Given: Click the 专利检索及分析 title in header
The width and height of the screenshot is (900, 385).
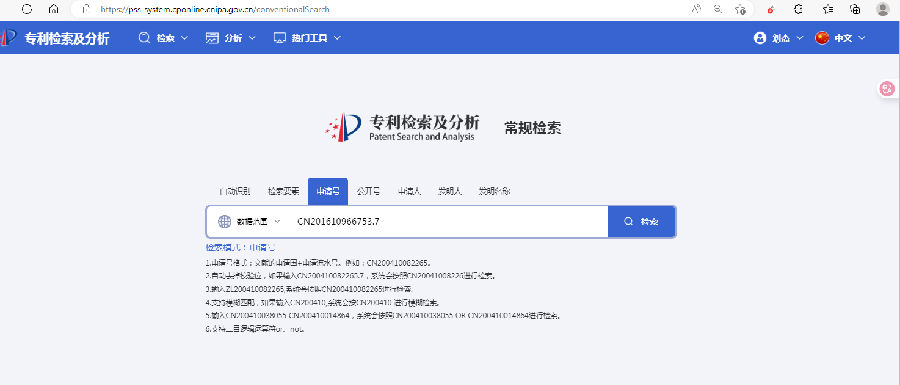Looking at the screenshot, I should pyautogui.click(x=67, y=38).
